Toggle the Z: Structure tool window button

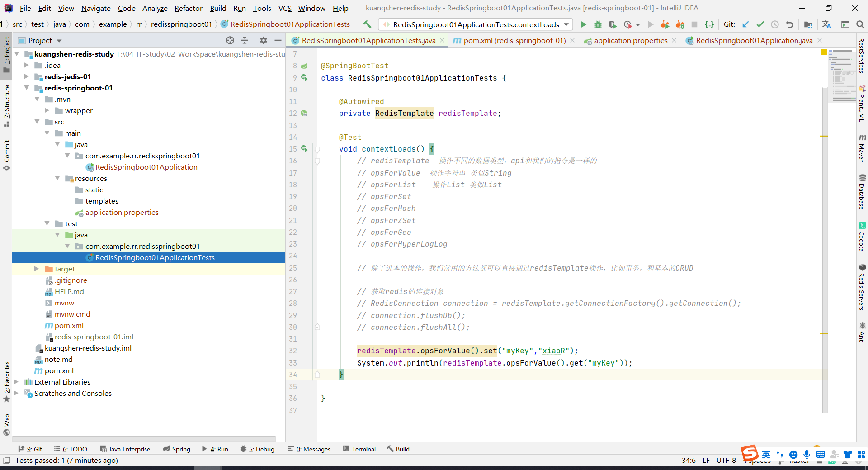click(7, 106)
